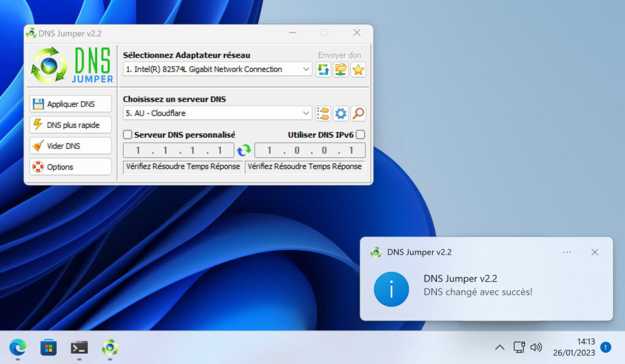
Task: Click the refresh adapter list icon
Action: coord(323,70)
